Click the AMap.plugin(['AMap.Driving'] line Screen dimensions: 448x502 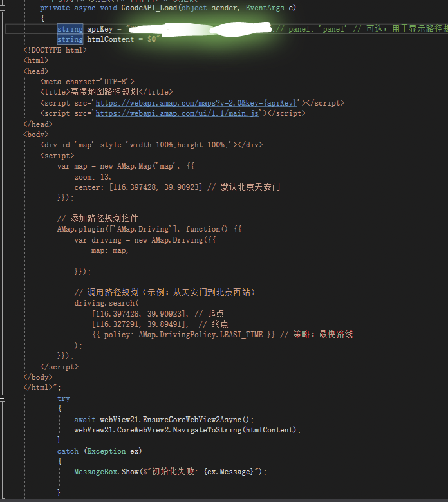point(149,229)
